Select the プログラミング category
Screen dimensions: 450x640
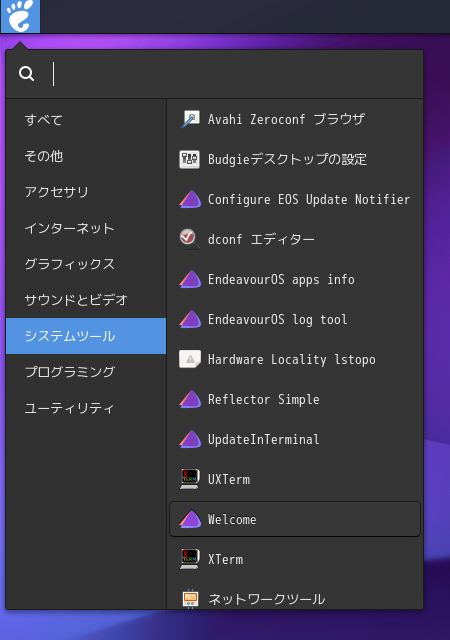86,372
